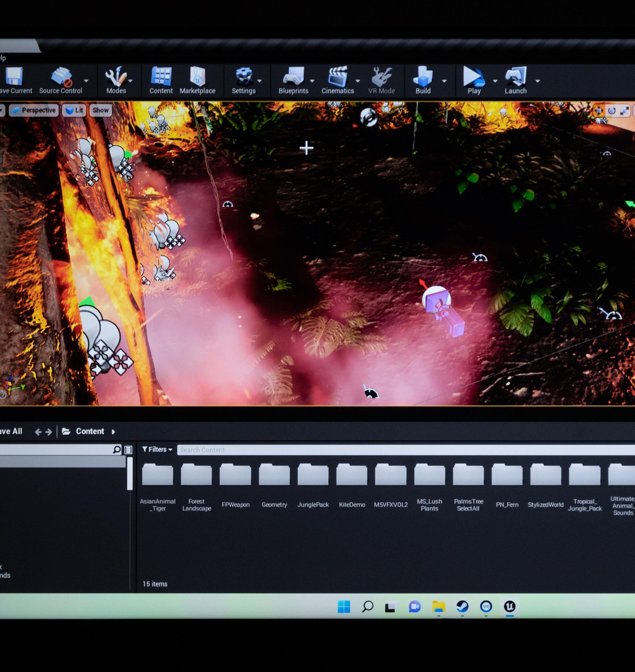The image size is (635, 672).
Task: Toggle the viewport Perspective view button
Action: point(34,110)
